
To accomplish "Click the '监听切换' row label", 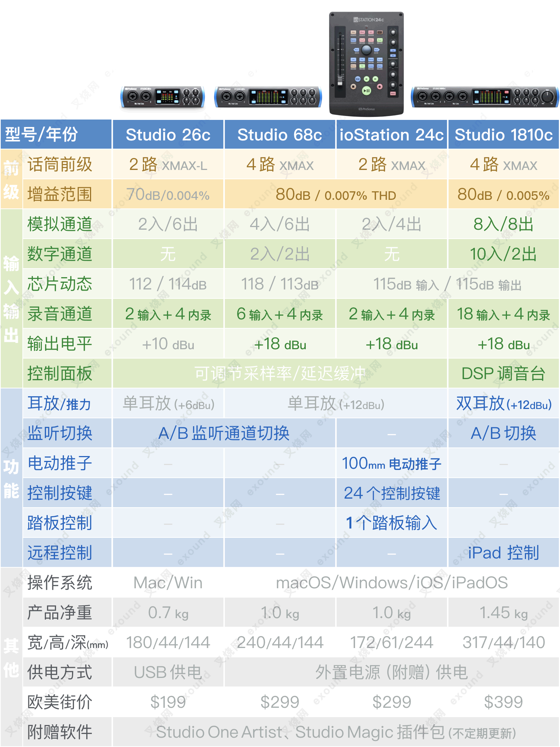I will 67,433.
